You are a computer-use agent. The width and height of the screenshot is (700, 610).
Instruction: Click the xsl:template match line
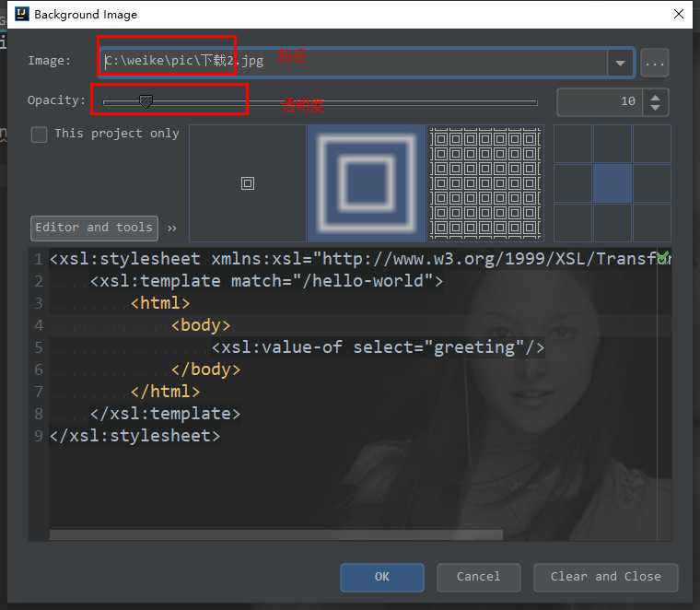[x=266, y=281]
